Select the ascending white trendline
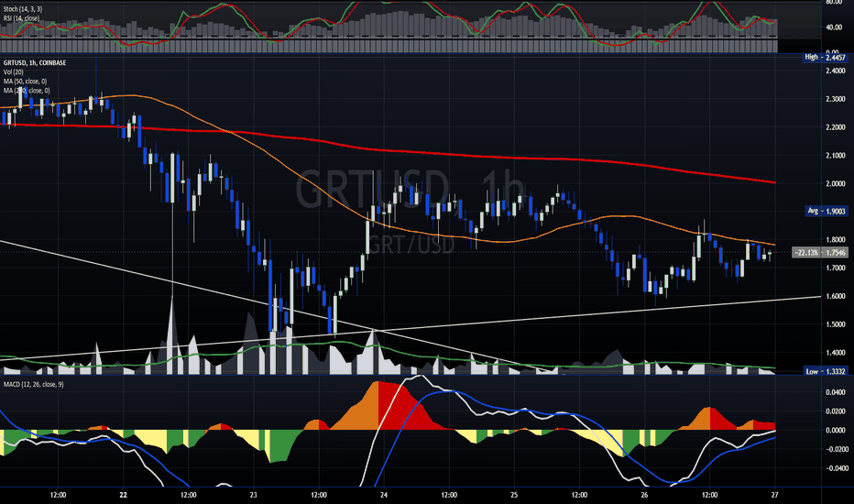The height and width of the screenshot is (504, 854). tap(544, 316)
